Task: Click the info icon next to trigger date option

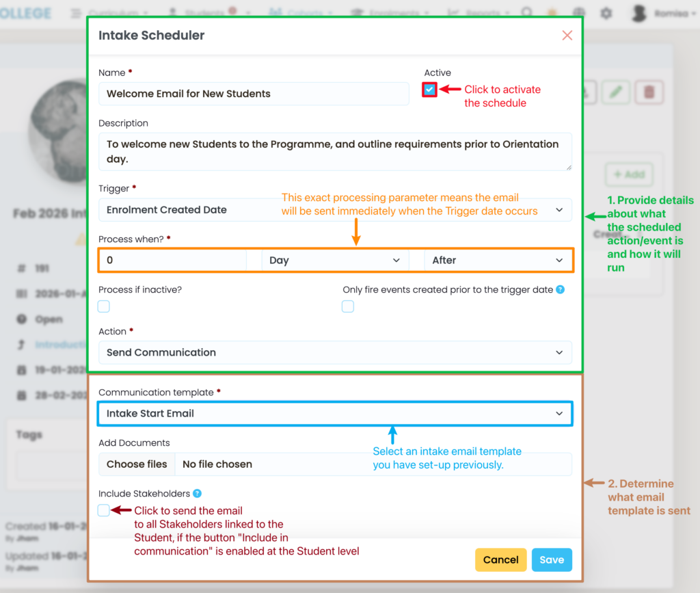Action: click(x=560, y=289)
